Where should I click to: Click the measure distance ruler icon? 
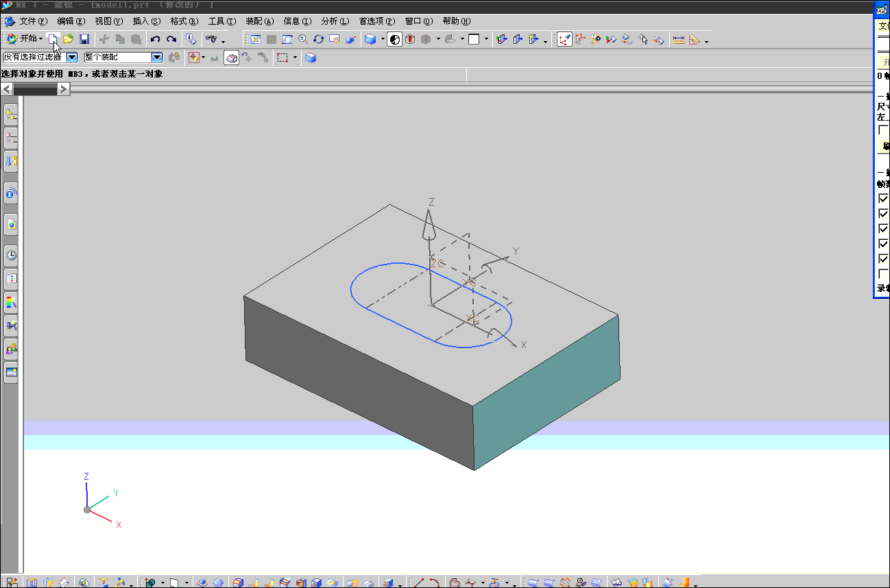pyautogui.click(x=679, y=39)
